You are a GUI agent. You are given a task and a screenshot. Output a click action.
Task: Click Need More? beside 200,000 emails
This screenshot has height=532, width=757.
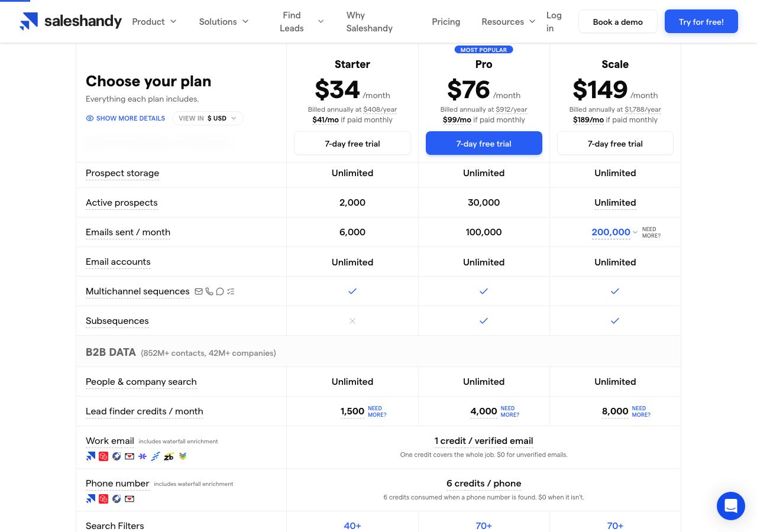651,233
